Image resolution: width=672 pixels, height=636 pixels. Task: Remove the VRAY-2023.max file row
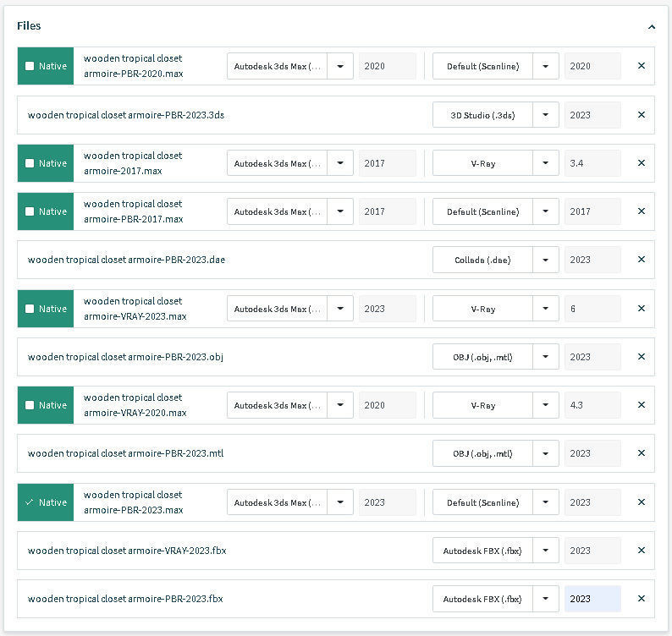tap(641, 309)
